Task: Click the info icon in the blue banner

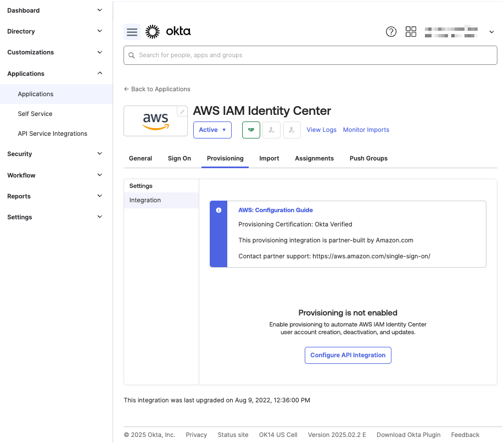Action: [218, 210]
